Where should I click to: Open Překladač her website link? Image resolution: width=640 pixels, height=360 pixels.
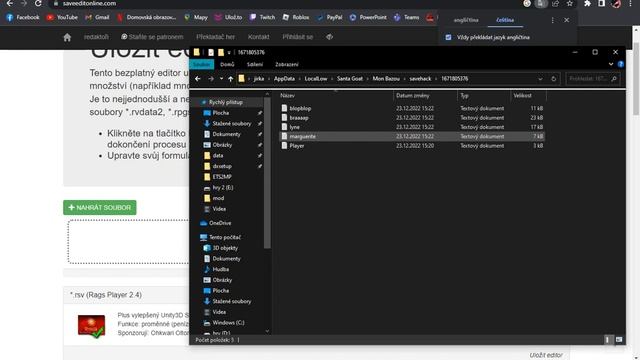(215, 37)
